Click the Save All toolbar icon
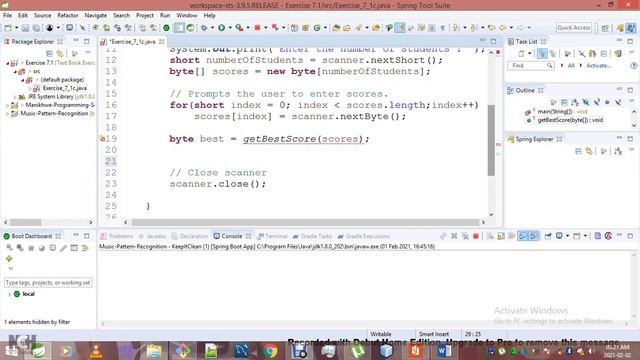The height and width of the screenshot is (360, 640). click(36, 28)
